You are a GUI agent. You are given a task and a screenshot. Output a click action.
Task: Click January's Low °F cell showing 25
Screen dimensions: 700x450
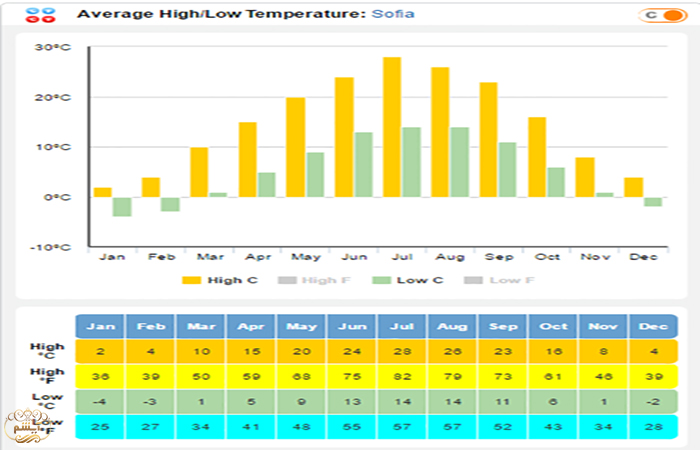click(x=100, y=427)
